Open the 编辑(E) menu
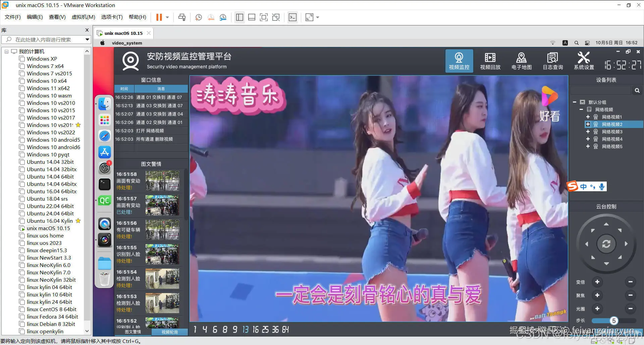 35,17
